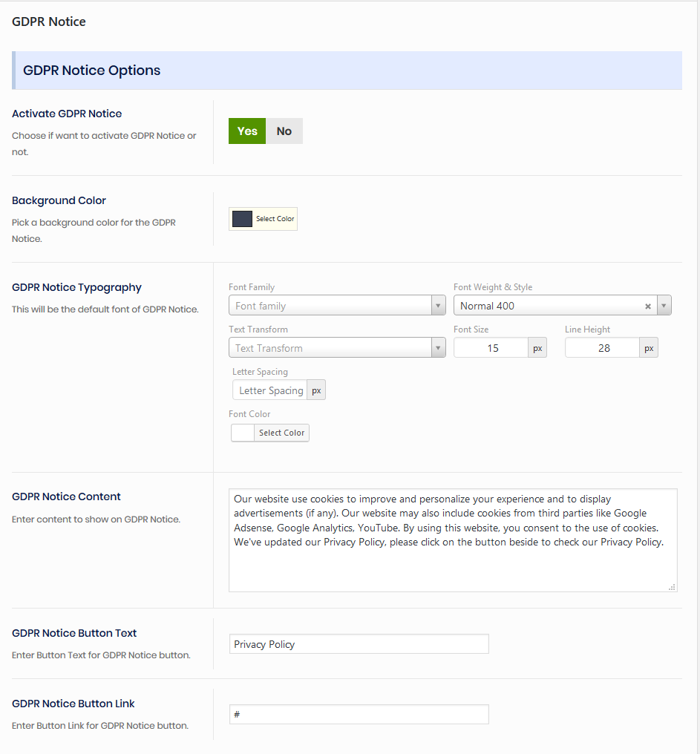Screen dimensions: 700x754
Task: Click the px unit beside Font Size
Action: 537,348
